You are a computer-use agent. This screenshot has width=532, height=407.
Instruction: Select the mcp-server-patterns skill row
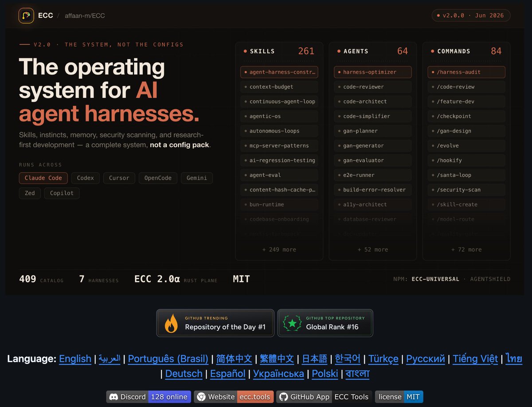tap(279, 145)
